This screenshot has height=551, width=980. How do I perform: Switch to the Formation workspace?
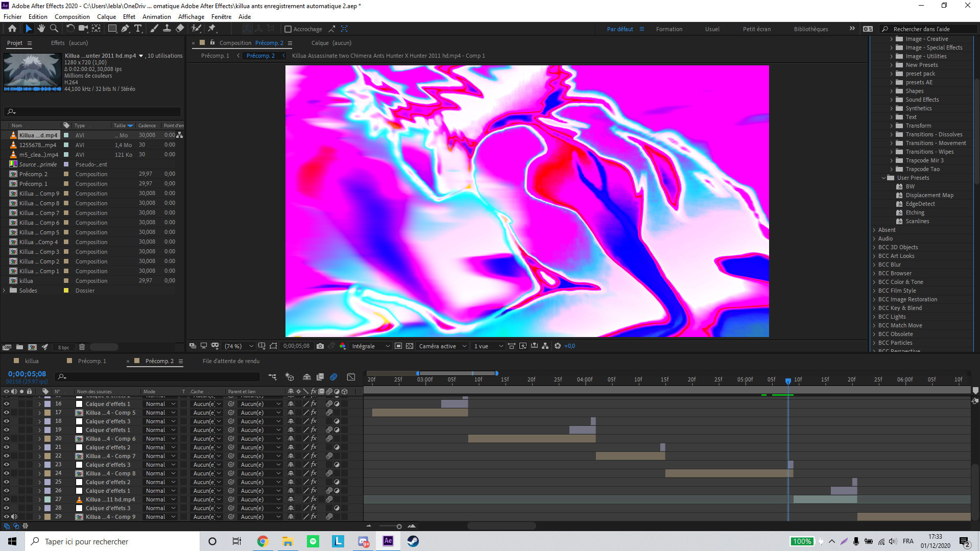click(x=669, y=29)
